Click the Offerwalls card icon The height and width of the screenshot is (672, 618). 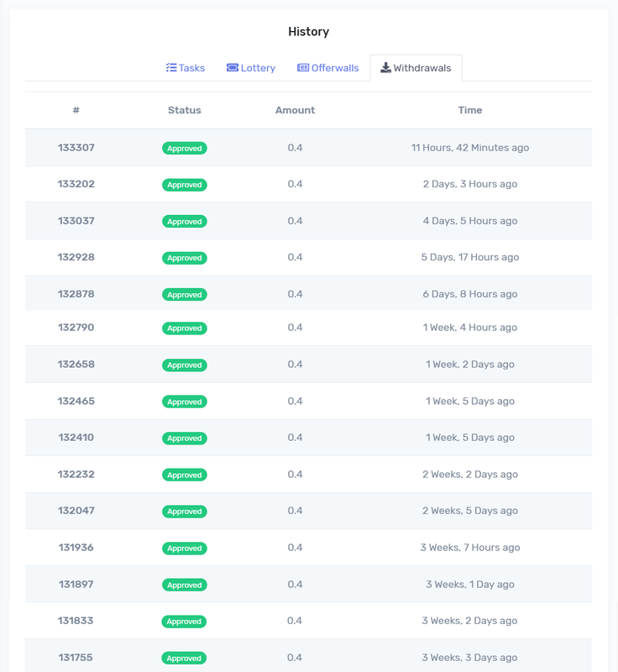[x=303, y=68]
